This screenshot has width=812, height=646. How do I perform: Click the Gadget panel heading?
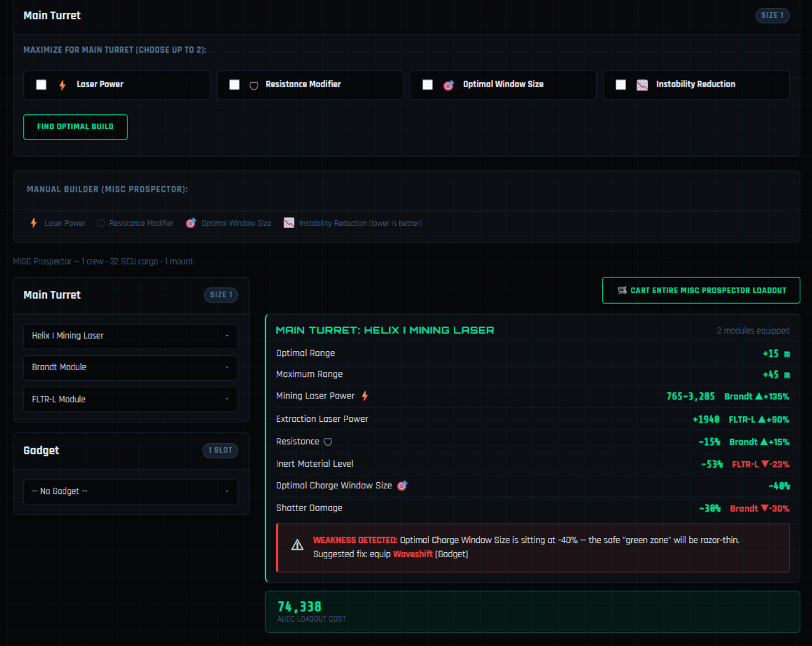[41, 451]
